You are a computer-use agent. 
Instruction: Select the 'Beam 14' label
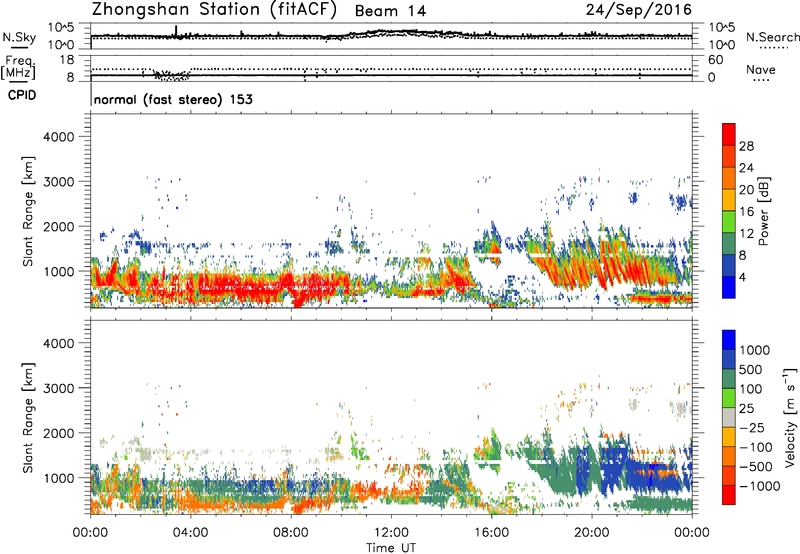click(x=390, y=11)
